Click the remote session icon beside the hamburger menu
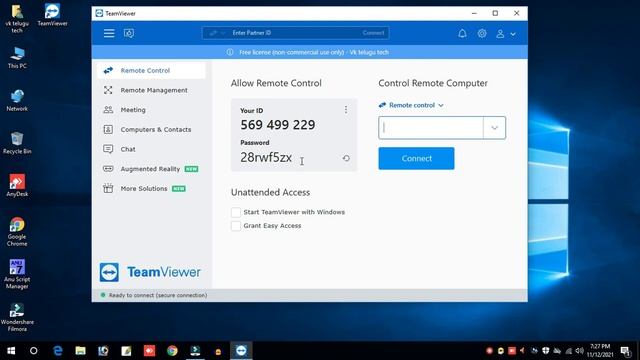The width and height of the screenshot is (640, 360). coord(129,33)
